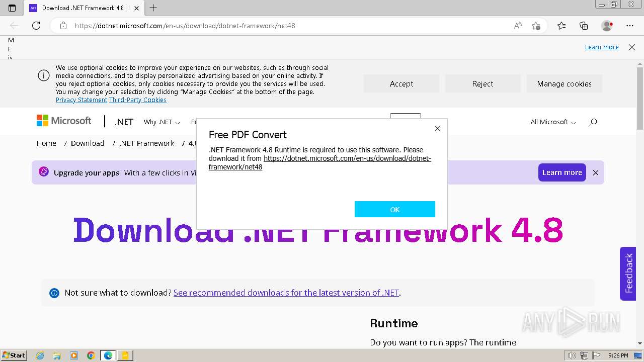Image resolution: width=644 pixels, height=362 pixels.
Task: Click the volume tray icon
Action: pyautogui.click(x=572, y=355)
